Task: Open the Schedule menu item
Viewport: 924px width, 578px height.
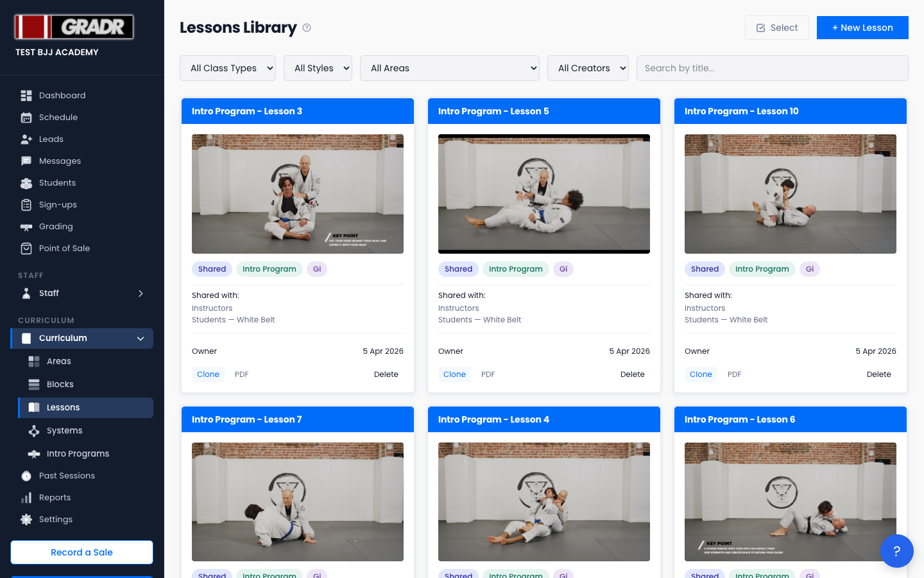Action: (x=82, y=118)
